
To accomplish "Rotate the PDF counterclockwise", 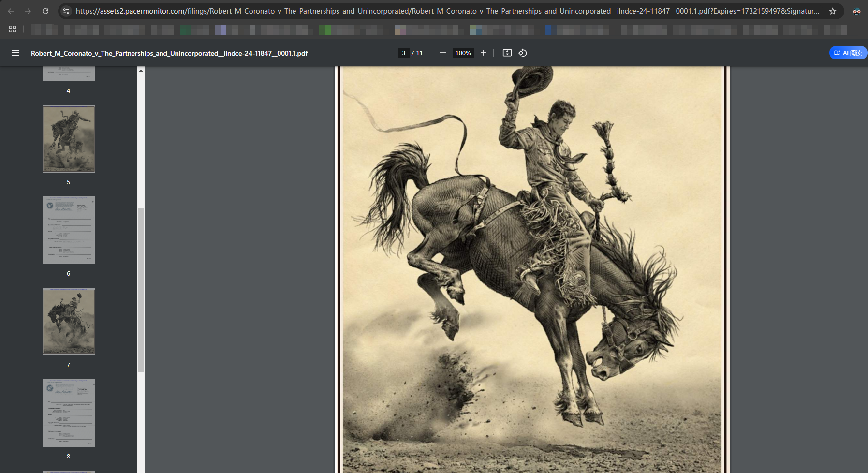I will tap(523, 53).
